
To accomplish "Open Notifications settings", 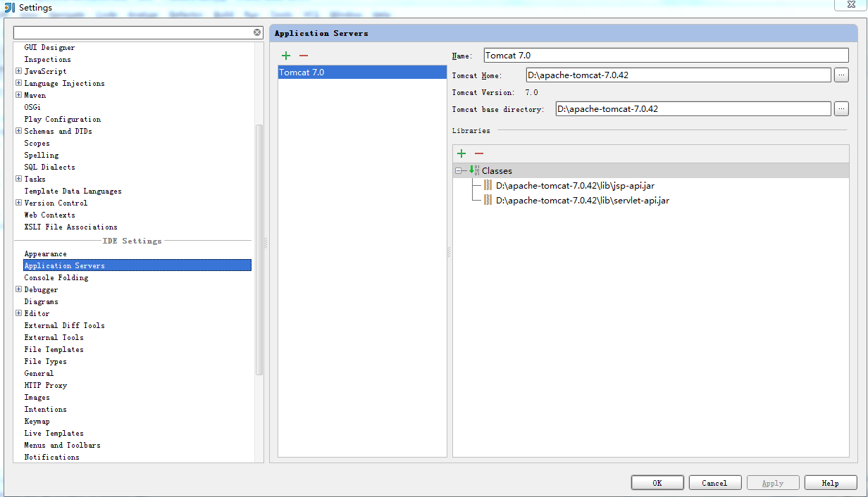I will (x=51, y=457).
